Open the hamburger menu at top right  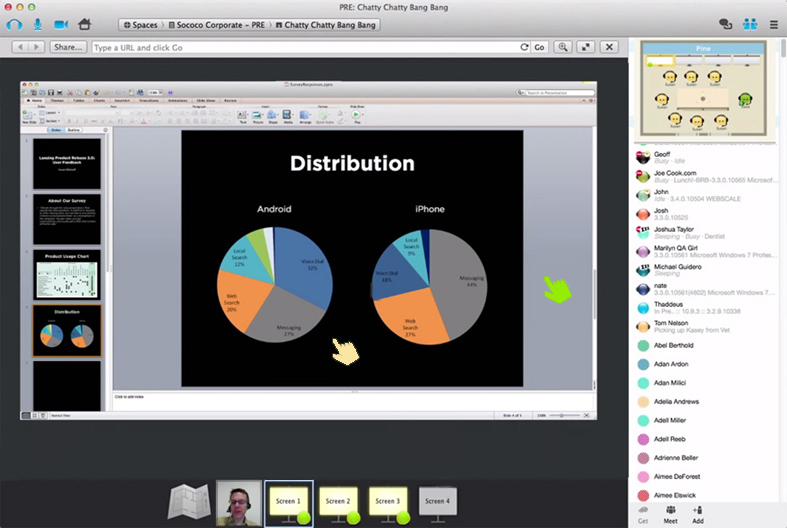[x=773, y=24]
